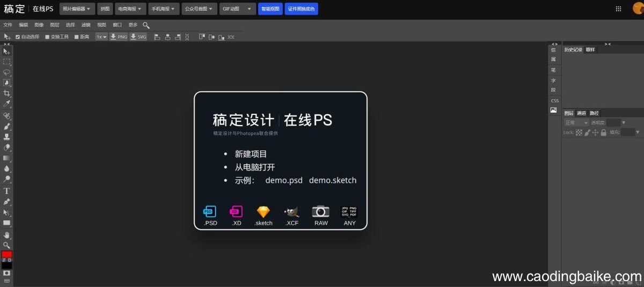
Task: Toggle the 变换工具 checkbox
Action: pyautogui.click(x=47, y=37)
